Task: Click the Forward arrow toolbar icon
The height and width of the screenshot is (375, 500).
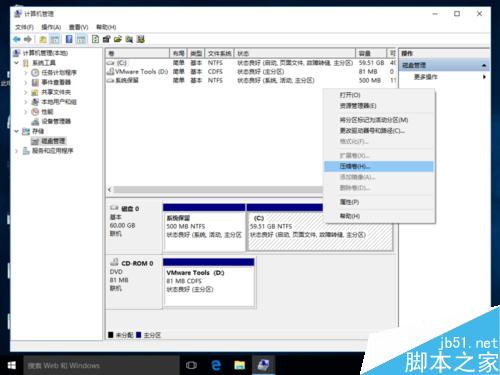Action: pyautogui.click(x=28, y=39)
